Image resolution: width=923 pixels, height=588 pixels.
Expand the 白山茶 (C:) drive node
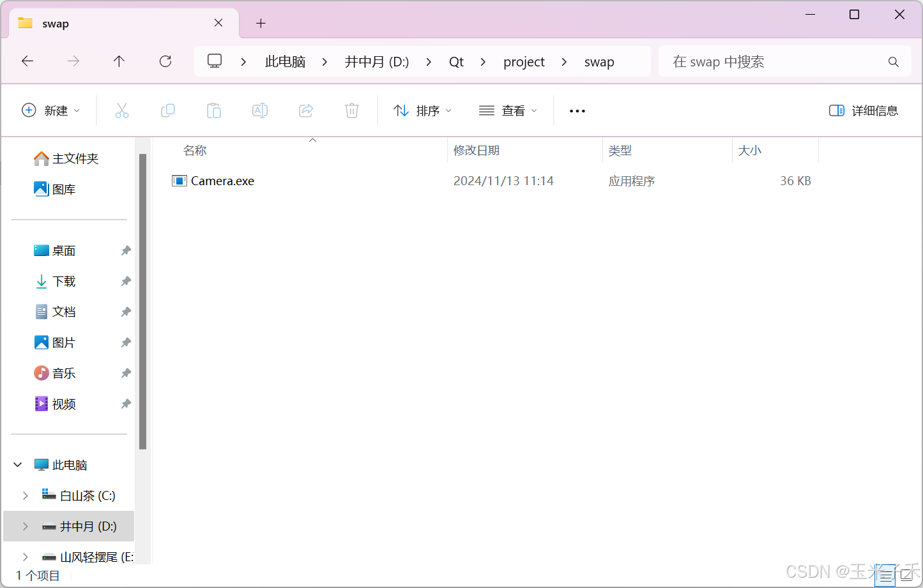click(26, 495)
